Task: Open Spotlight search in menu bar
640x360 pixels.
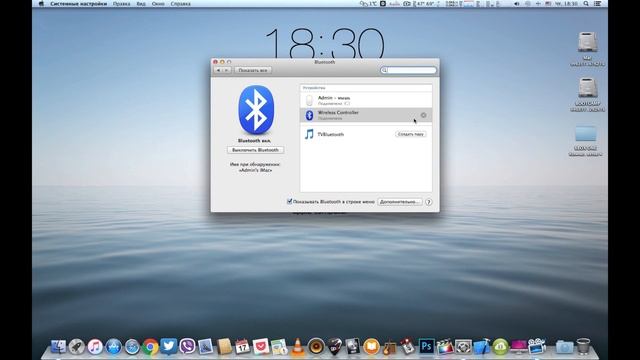Action: (586, 4)
